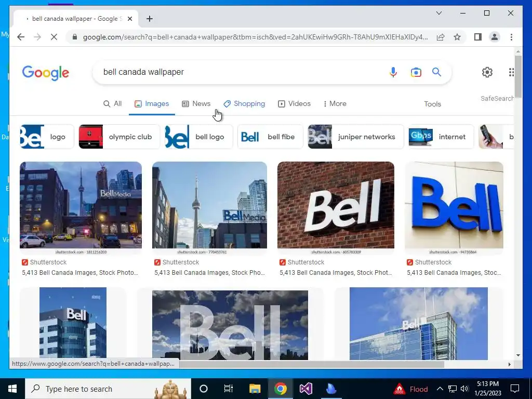The width and height of the screenshot is (532, 399).
Task: Show hidden system tray icons
Action: pos(440,389)
